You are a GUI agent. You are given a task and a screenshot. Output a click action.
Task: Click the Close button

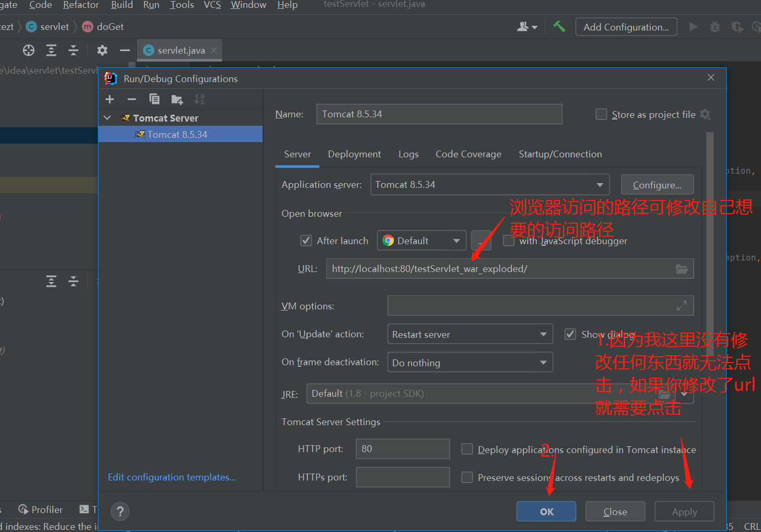pos(615,511)
